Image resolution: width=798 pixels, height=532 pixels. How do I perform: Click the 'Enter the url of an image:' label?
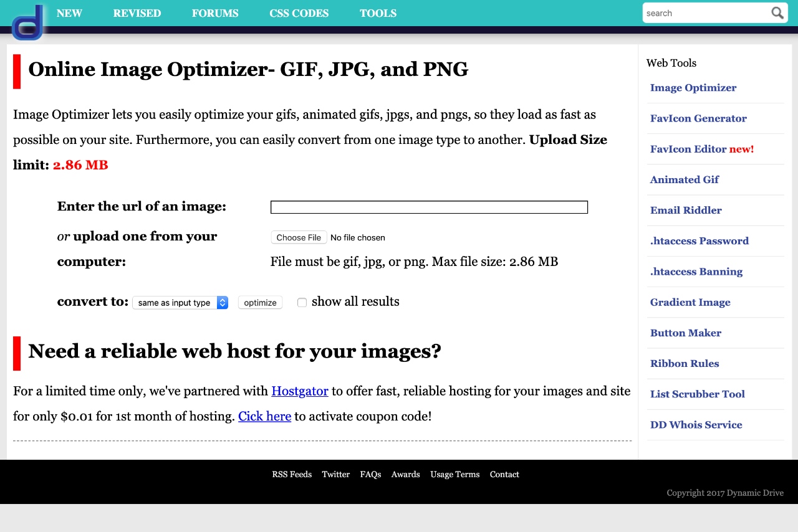[x=142, y=207]
